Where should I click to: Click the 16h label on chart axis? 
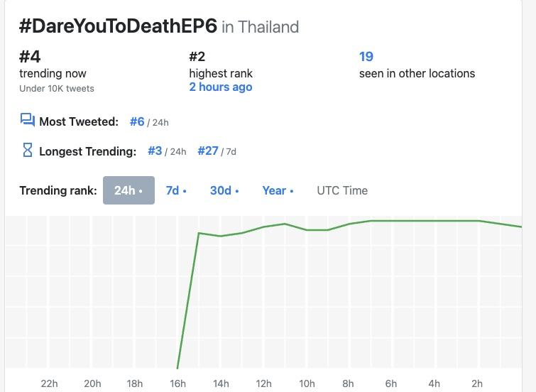(x=177, y=383)
